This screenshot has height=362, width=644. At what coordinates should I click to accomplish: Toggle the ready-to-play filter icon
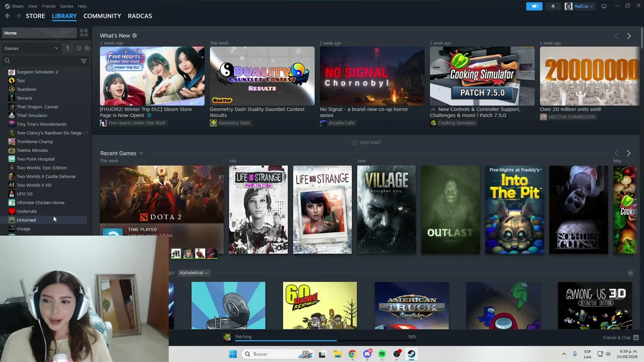tap(87, 48)
